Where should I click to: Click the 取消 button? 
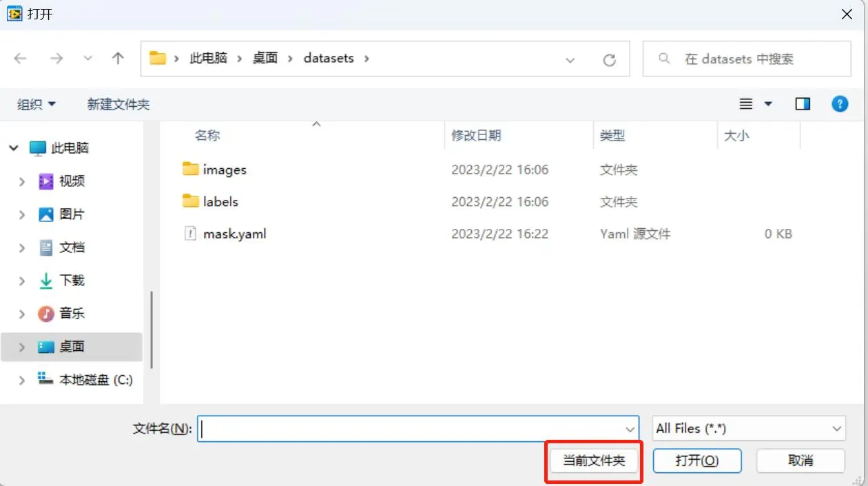pos(800,460)
